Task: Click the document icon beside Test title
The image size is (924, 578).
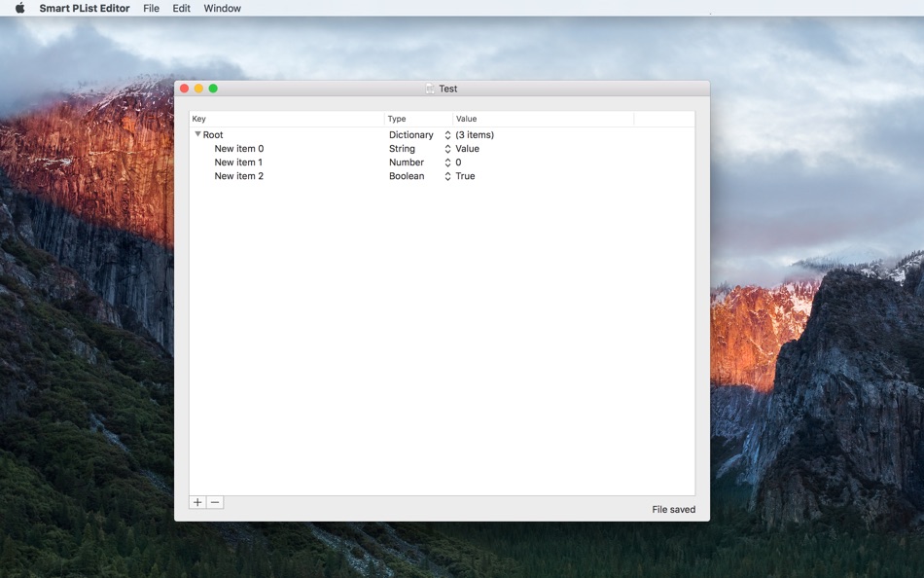Action: (x=430, y=89)
